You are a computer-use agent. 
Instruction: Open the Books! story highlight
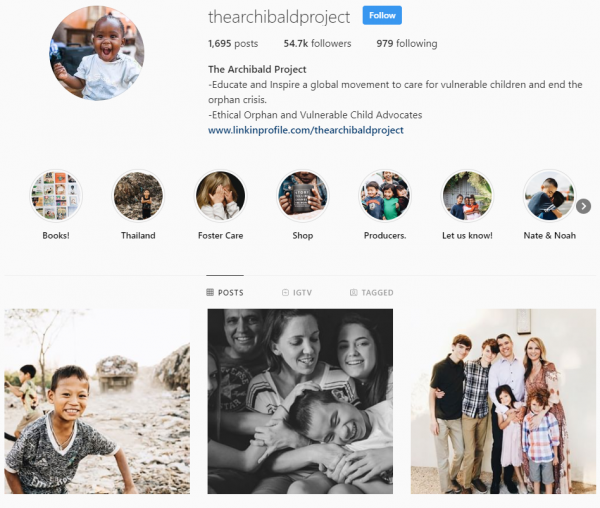click(x=56, y=196)
